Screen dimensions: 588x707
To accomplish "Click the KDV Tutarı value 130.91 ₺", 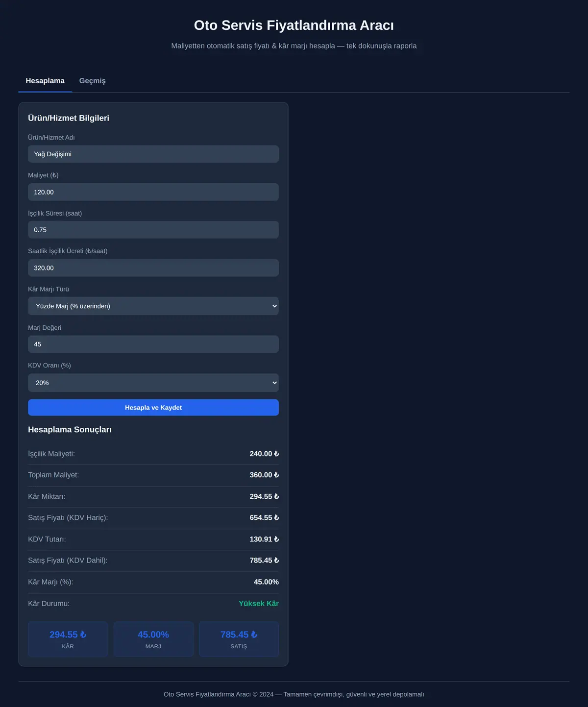I will click(x=264, y=539).
